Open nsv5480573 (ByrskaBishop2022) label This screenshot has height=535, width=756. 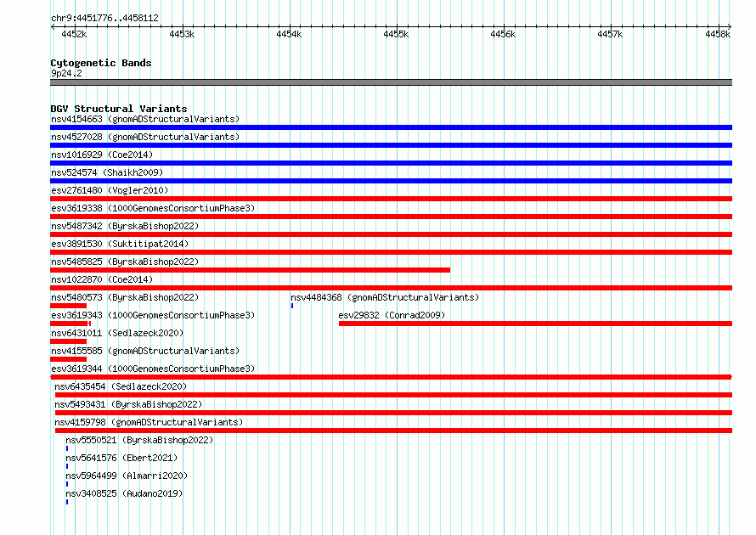[x=125, y=297]
